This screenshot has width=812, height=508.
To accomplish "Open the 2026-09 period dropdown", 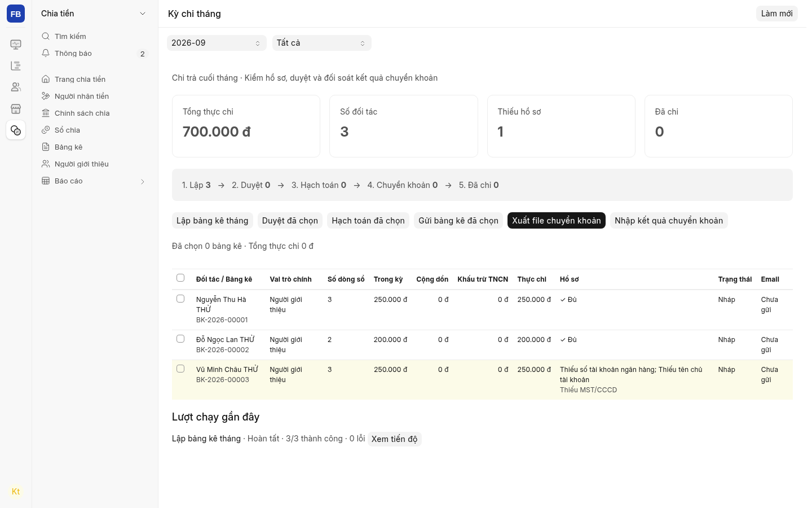I will coord(217,43).
